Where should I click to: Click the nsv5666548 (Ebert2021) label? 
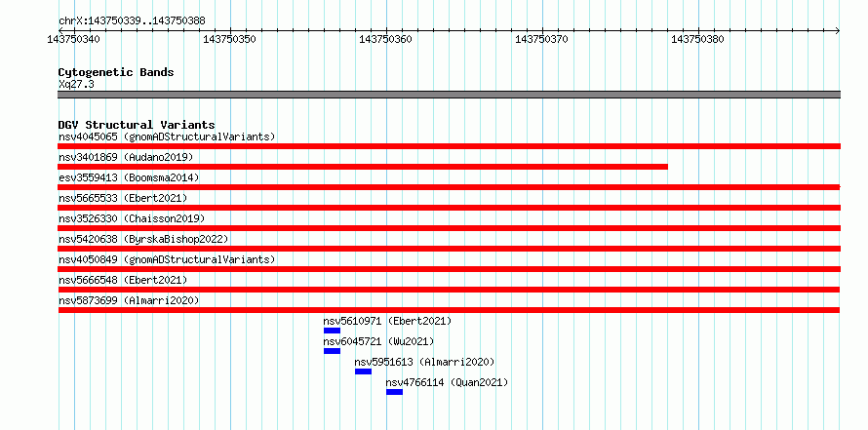pos(123,280)
